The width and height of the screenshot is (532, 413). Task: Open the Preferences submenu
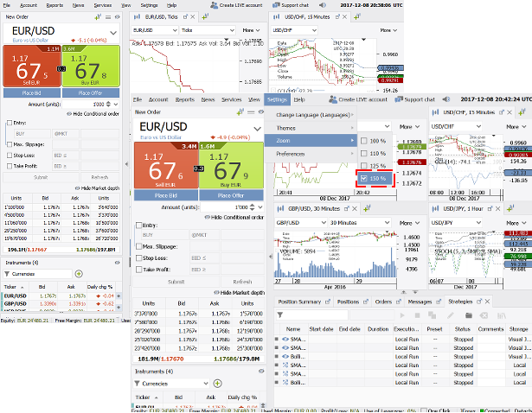311,154
